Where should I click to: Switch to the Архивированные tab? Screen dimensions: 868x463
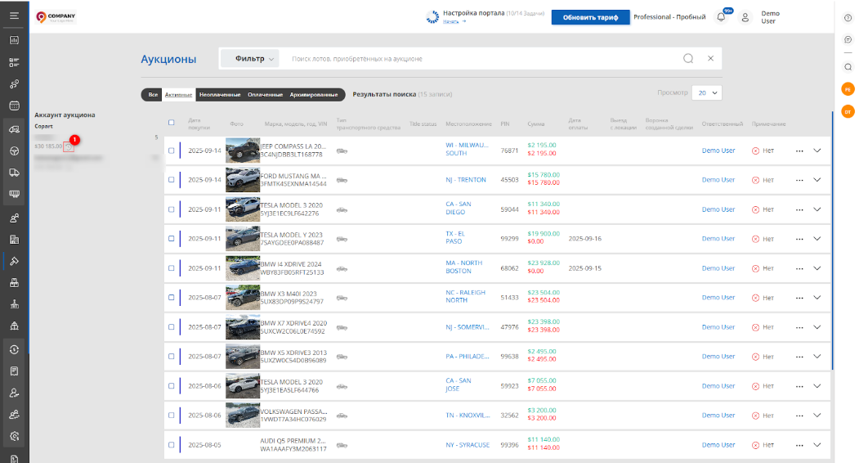(x=313, y=95)
